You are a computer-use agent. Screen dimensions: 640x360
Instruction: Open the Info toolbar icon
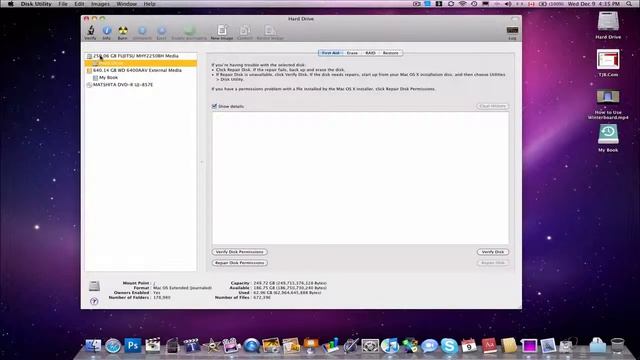[x=107, y=32]
